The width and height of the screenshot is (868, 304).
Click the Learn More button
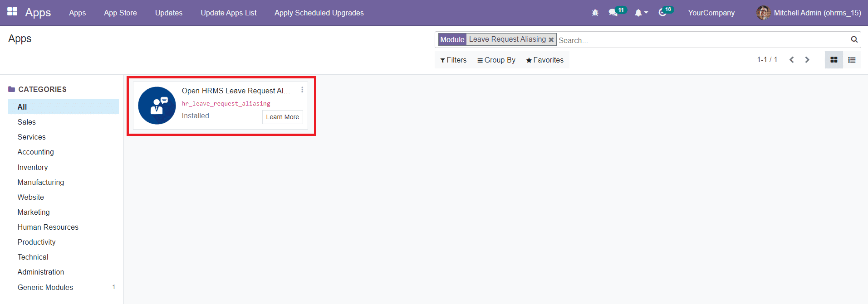[282, 117]
